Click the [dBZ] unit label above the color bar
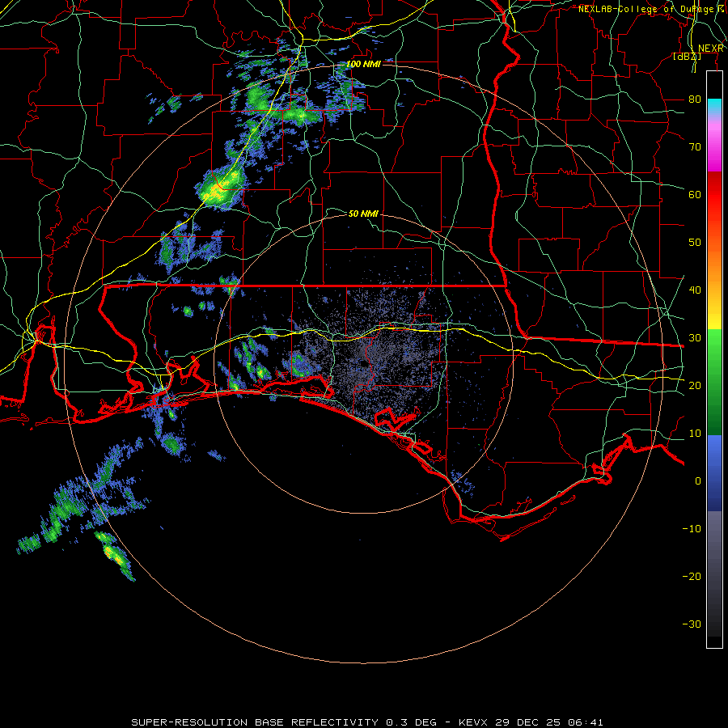 687,56
